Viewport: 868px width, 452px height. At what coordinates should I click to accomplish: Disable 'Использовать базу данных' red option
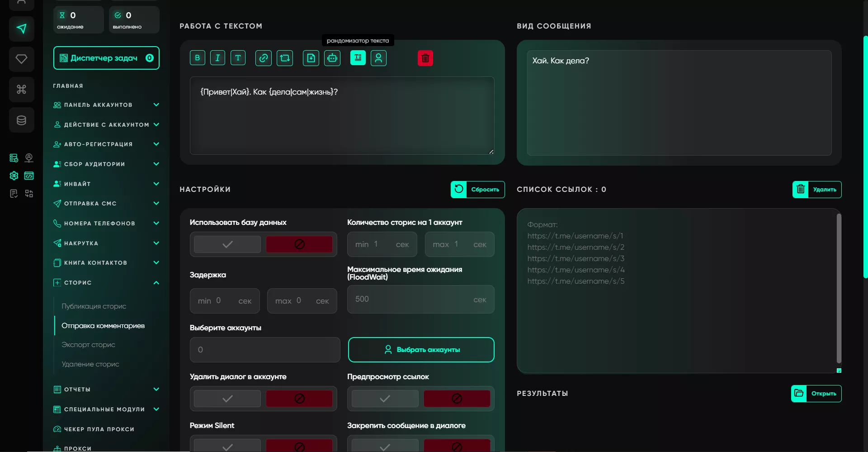299,244
